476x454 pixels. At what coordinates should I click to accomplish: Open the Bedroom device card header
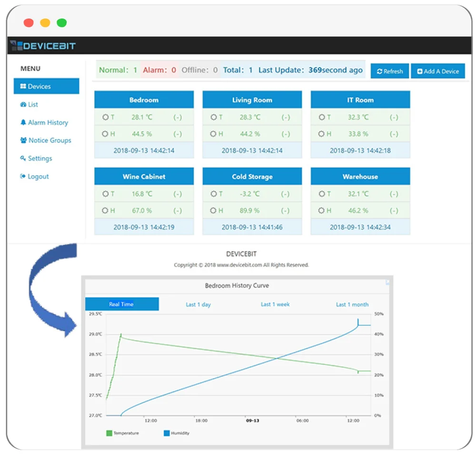(x=144, y=100)
